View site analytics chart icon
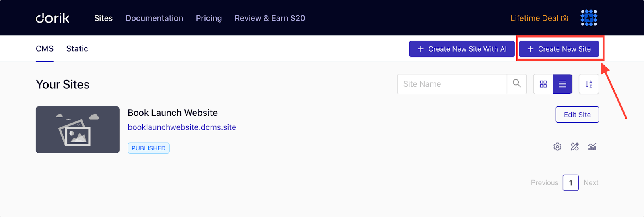 tap(592, 147)
